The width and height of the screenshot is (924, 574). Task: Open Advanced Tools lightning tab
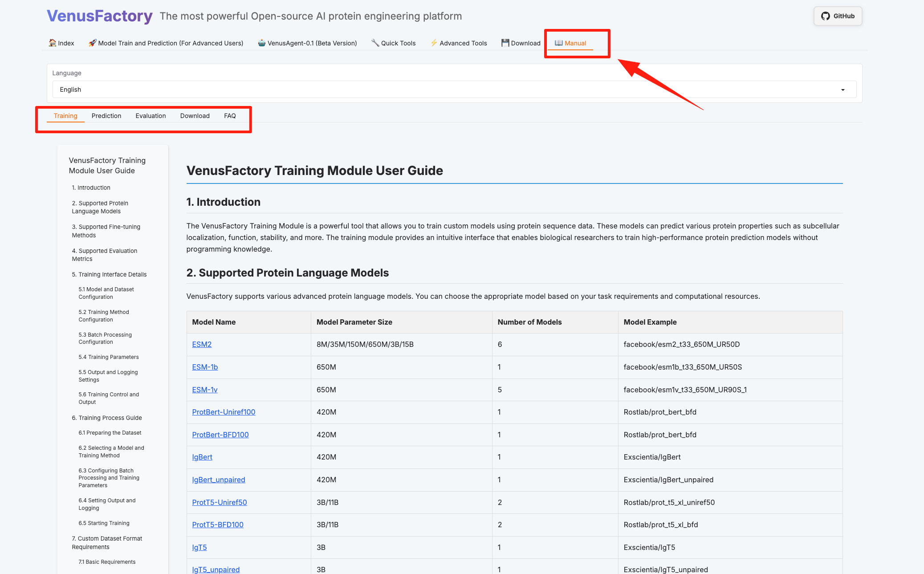tap(458, 43)
